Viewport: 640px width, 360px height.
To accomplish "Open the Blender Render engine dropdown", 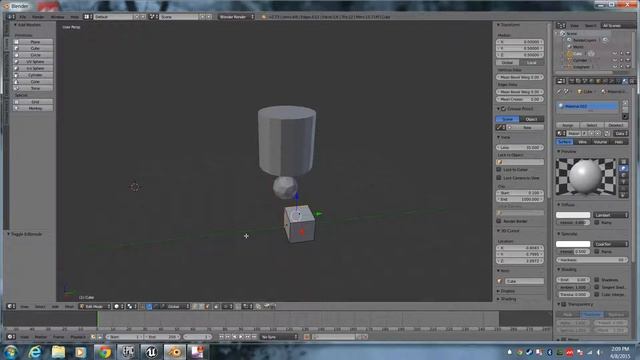I will click(x=236, y=17).
